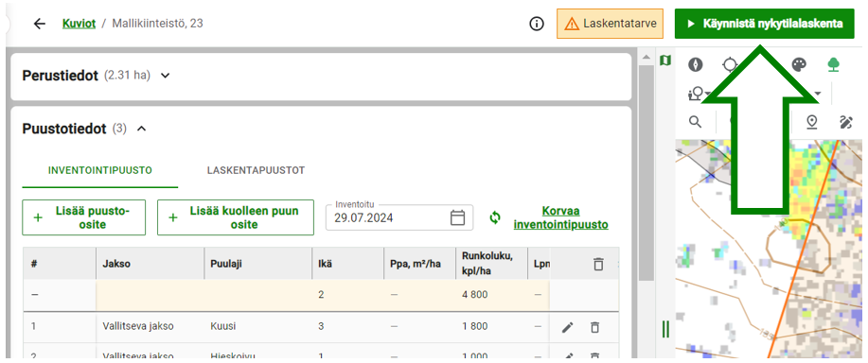Select the map search magnifier icon
This screenshot has height=363, width=868.
(x=696, y=122)
